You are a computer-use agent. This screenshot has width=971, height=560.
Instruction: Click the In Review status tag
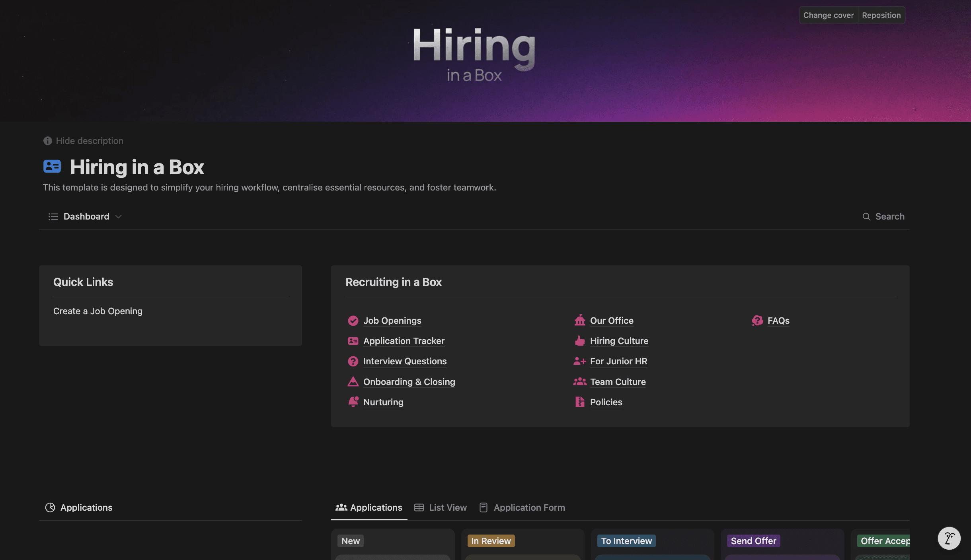coord(491,541)
